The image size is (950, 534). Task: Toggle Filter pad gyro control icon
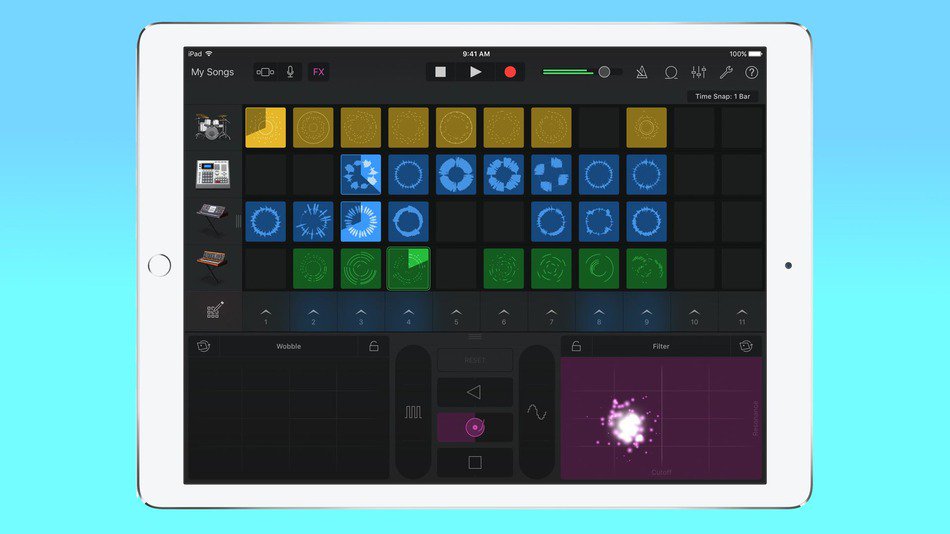(x=746, y=346)
